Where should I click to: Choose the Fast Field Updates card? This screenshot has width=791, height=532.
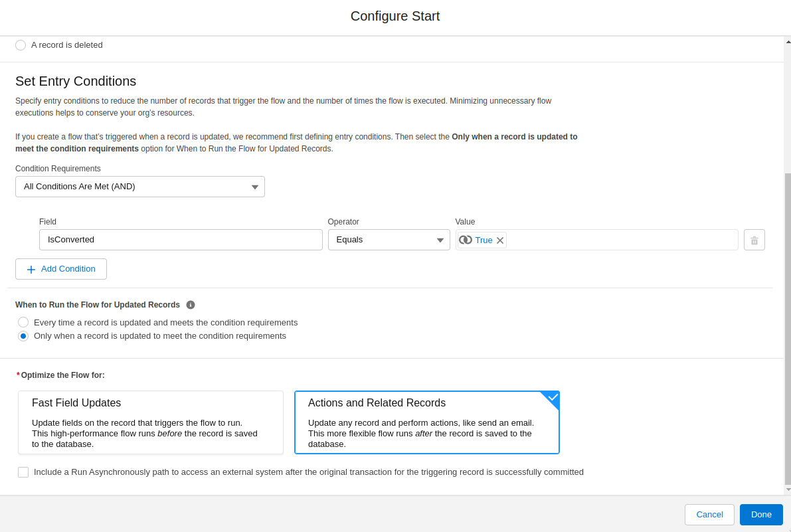(x=151, y=422)
